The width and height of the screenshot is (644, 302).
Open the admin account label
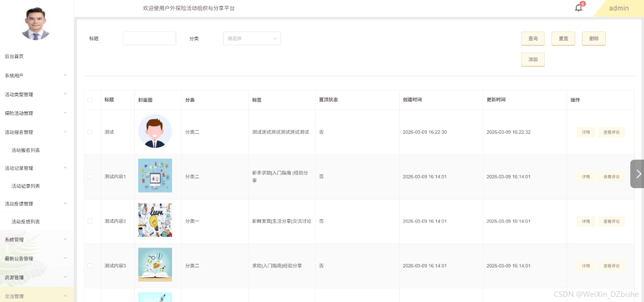click(619, 8)
